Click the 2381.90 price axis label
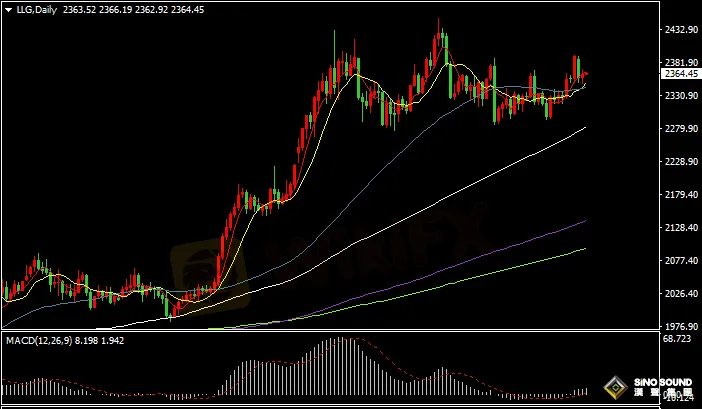 (x=680, y=62)
